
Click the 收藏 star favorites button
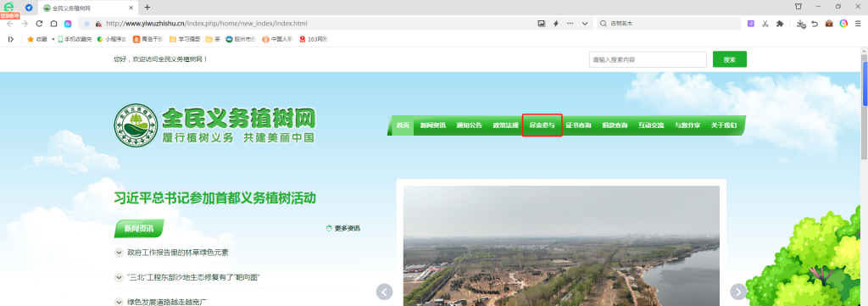click(37, 39)
